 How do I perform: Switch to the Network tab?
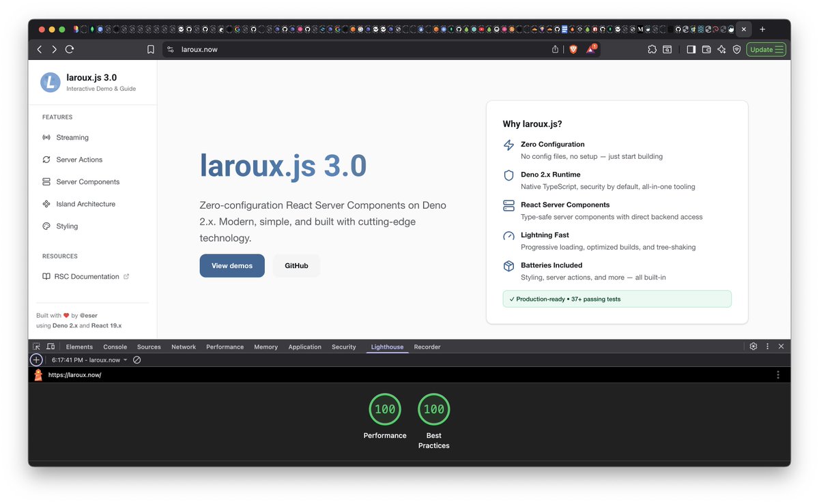(x=184, y=346)
